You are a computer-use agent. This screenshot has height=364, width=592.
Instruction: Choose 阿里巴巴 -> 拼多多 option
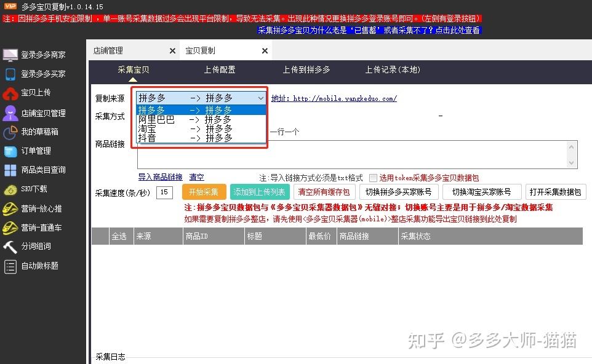[201, 119]
